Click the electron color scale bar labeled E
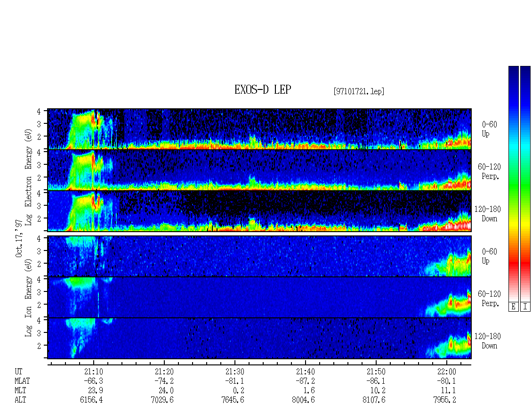Viewport: 532px width, 412px height. pos(513,183)
